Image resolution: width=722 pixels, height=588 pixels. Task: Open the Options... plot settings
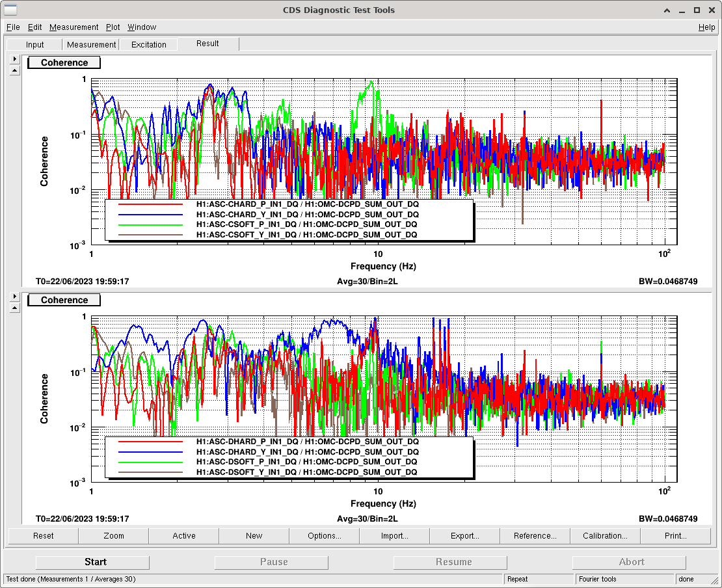pos(324,536)
